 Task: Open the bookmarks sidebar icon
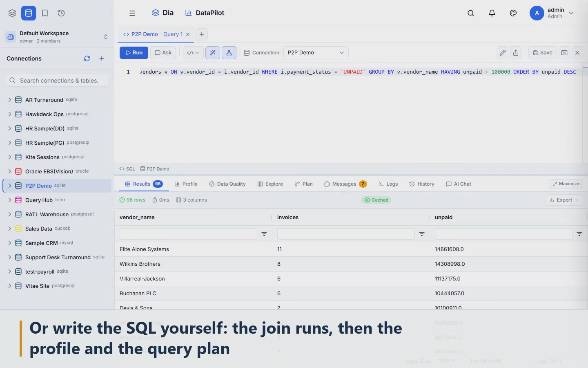[45, 13]
